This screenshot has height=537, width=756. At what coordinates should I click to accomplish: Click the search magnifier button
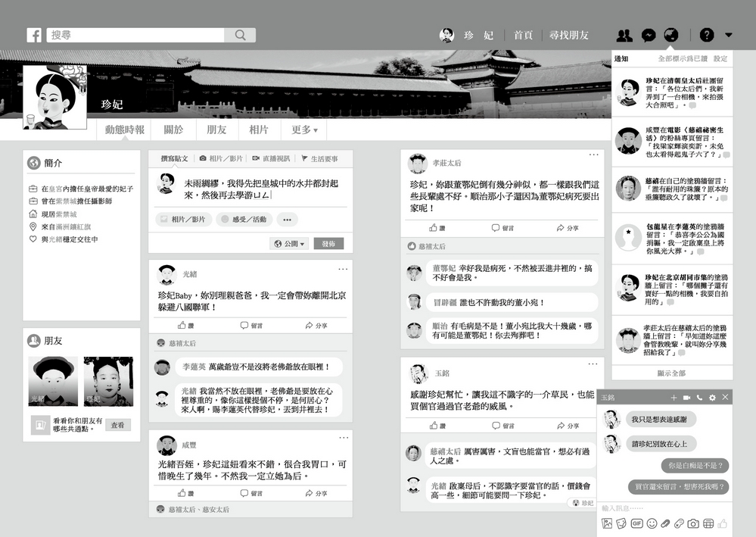[x=240, y=36]
